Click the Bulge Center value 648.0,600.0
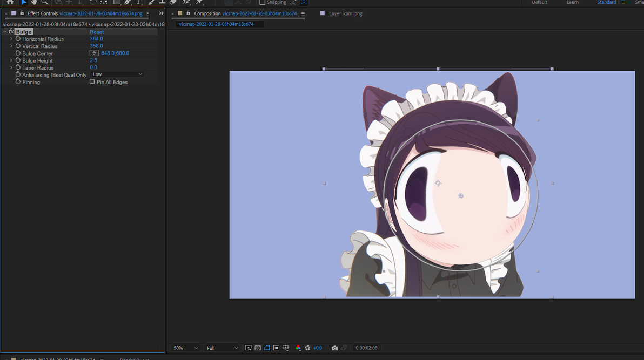This screenshot has width=644, height=360. pyautogui.click(x=115, y=53)
